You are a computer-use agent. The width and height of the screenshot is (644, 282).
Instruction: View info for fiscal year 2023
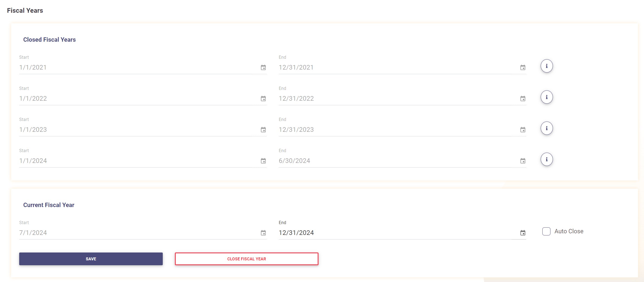click(x=546, y=128)
